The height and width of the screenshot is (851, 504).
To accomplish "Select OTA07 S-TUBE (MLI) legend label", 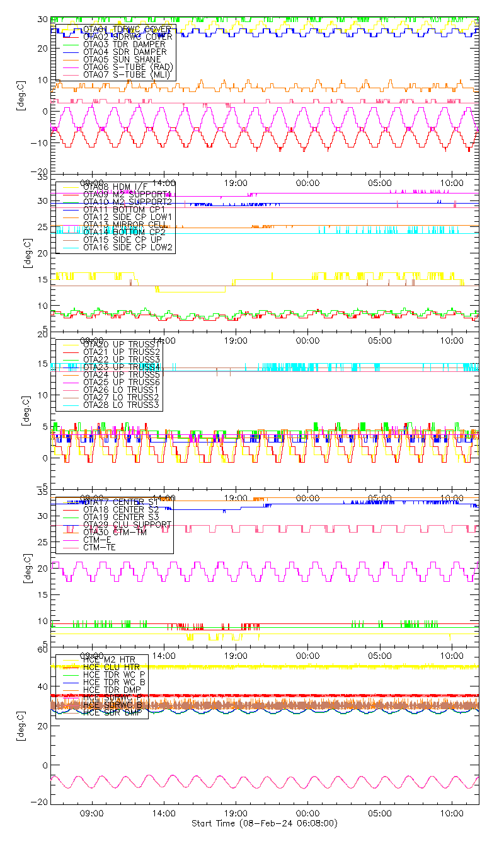I will (127, 74).
